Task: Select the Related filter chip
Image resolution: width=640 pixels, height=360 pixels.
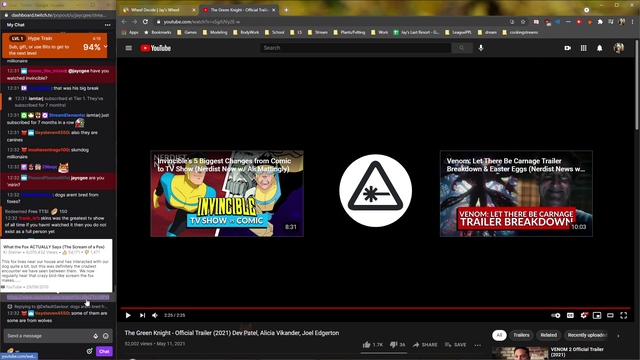Action: coord(549,335)
